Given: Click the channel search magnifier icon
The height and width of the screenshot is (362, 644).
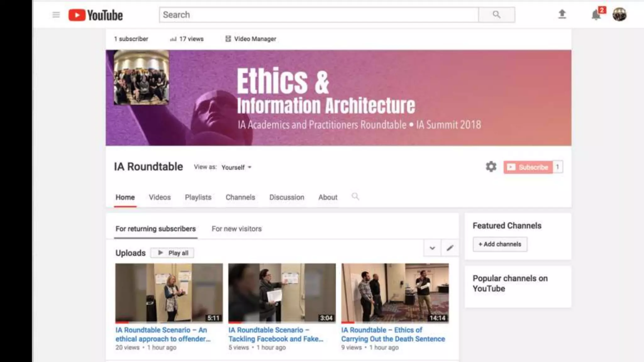Looking at the screenshot, I should [x=355, y=197].
